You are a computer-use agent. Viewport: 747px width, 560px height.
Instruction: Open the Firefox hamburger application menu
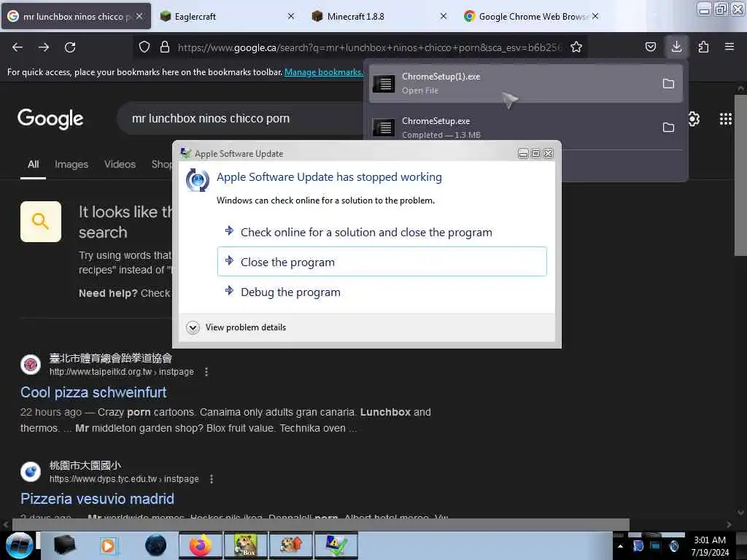tap(729, 47)
